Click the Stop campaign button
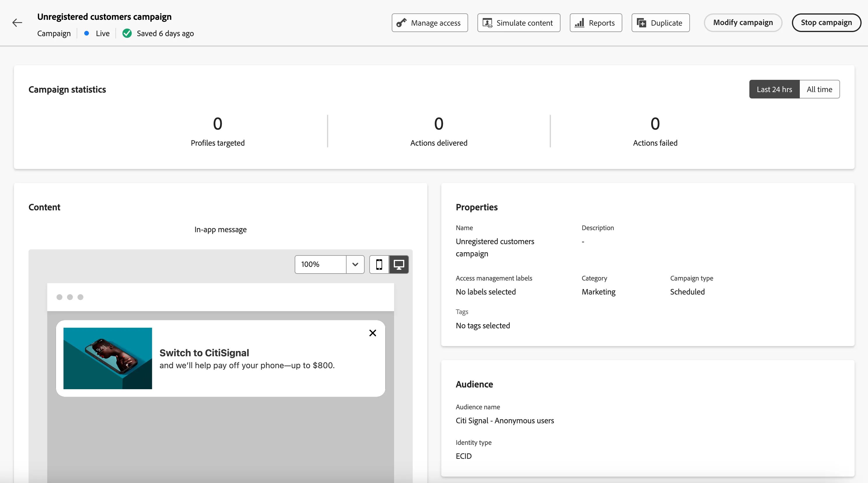Image resolution: width=868 pixels, height=483 pixels. [x=826, y=22]
